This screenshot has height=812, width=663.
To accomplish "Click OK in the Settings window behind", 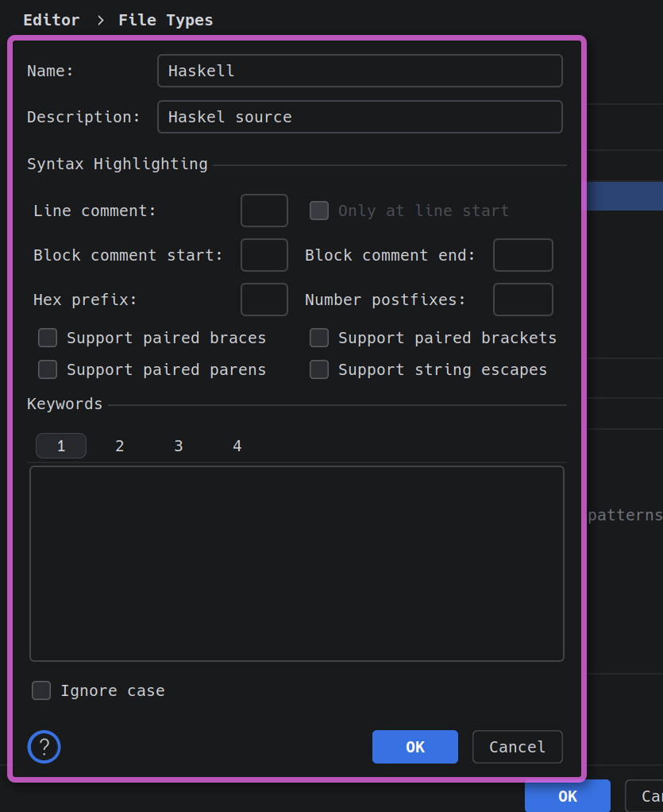I will 568,796.
